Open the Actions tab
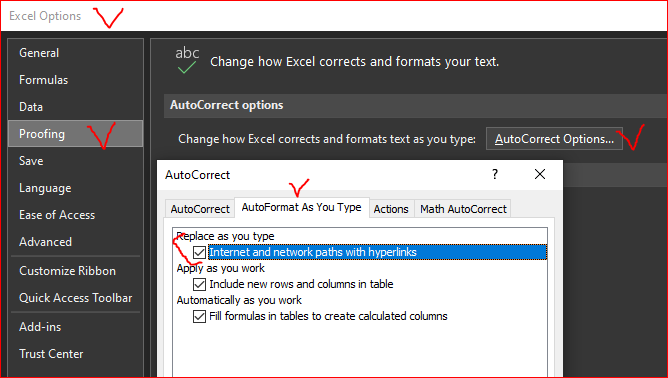The image size is (668, 378). [x=391, y=209]
